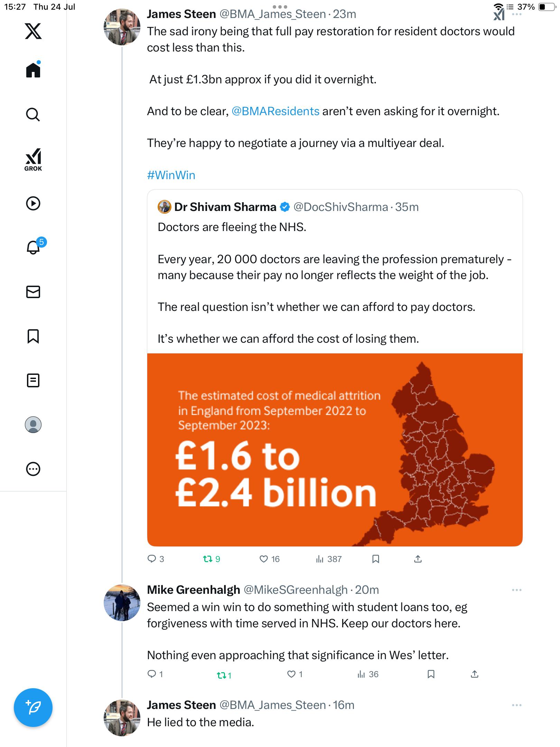Open Messages envelope icon
The image size is (560, 747).
(33, 292)
